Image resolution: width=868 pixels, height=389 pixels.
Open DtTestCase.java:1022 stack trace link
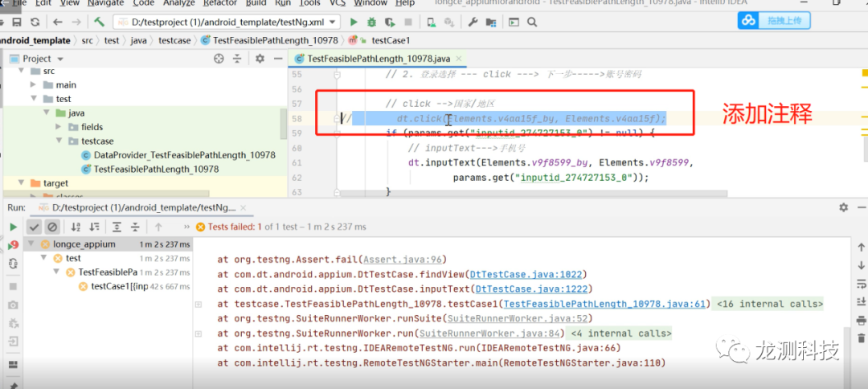click(526, 274)
